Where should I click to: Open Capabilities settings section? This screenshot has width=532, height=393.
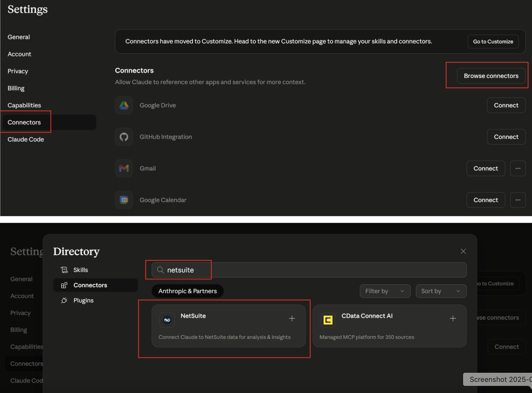[24, 105]
